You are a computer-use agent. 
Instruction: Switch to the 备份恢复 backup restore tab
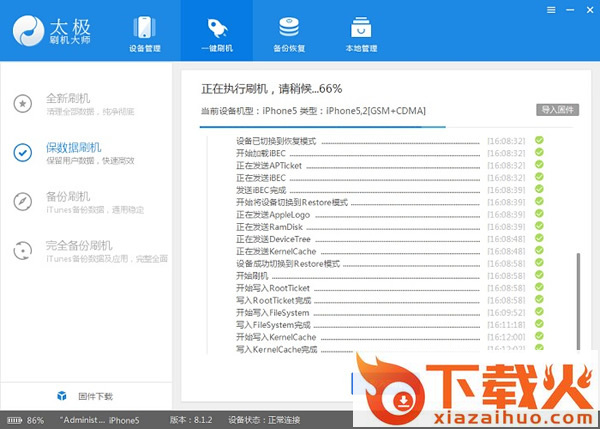pos(289,32)
